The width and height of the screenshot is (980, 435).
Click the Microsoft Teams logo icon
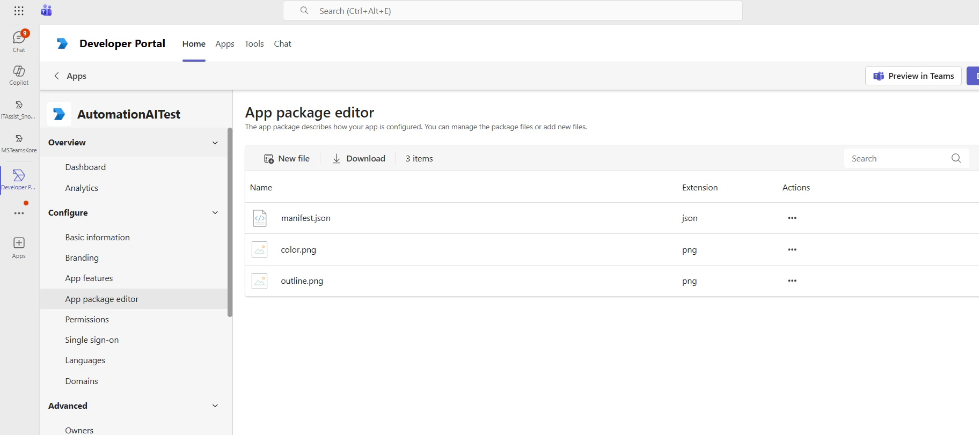coord(46,10)
